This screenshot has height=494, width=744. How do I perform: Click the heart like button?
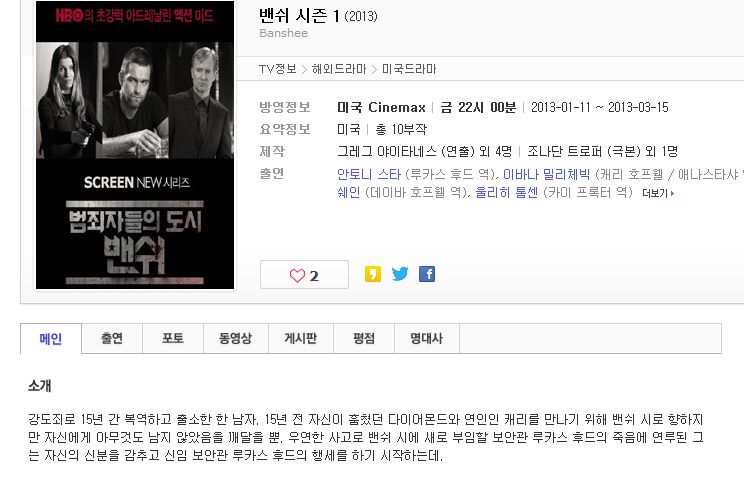point(304,275)
